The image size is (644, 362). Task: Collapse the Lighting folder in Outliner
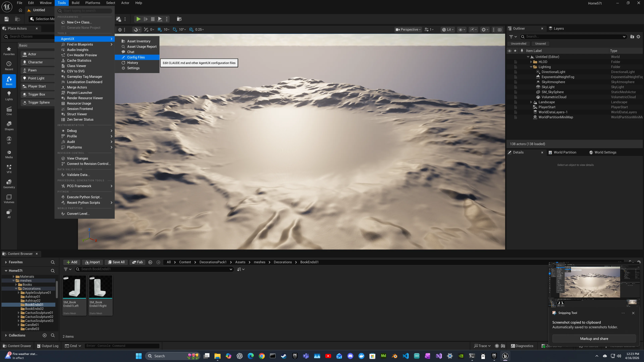tap(531, 67)
